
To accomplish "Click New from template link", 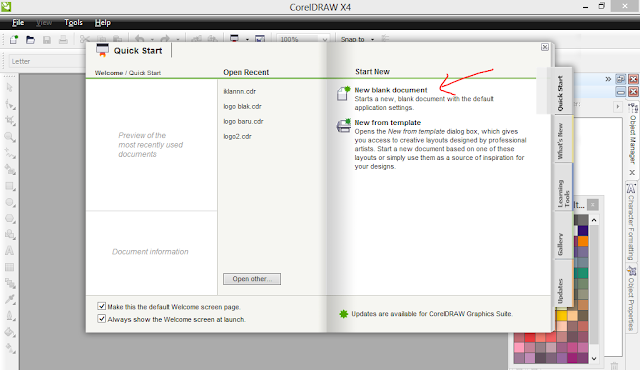I will [387, 122].
